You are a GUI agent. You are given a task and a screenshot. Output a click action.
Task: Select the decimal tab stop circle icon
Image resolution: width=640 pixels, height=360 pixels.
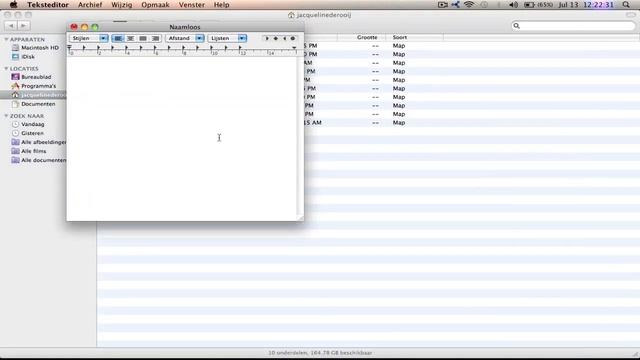(x=293, y=38)
